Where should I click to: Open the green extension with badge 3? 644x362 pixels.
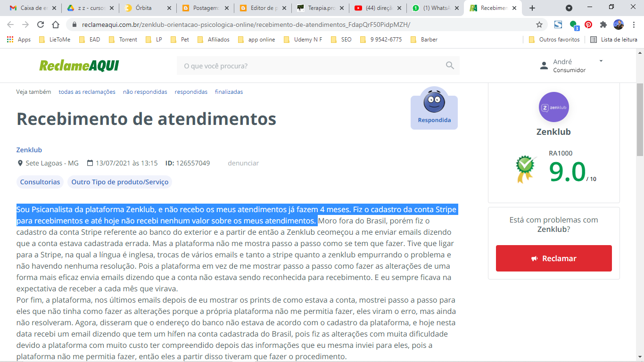[x=574, y=25]
